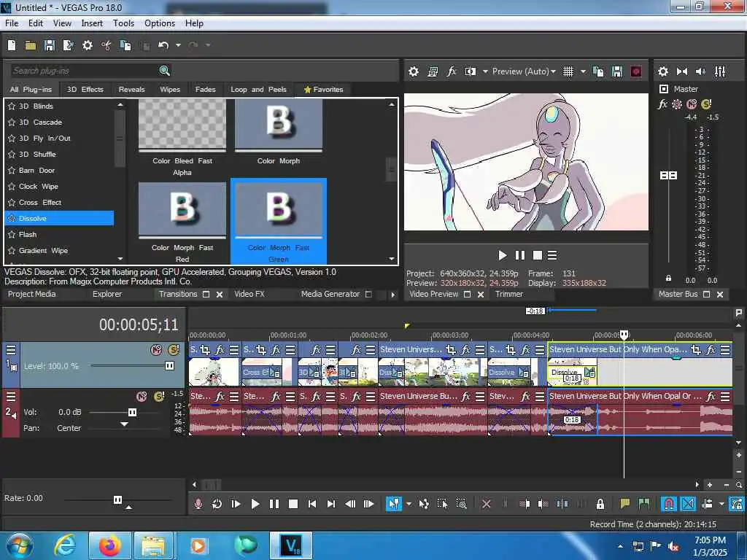Click Play in the Video Preview
The width and height of the screenshot is (747, 560).
pyautogui.click(x=502, y=256)
